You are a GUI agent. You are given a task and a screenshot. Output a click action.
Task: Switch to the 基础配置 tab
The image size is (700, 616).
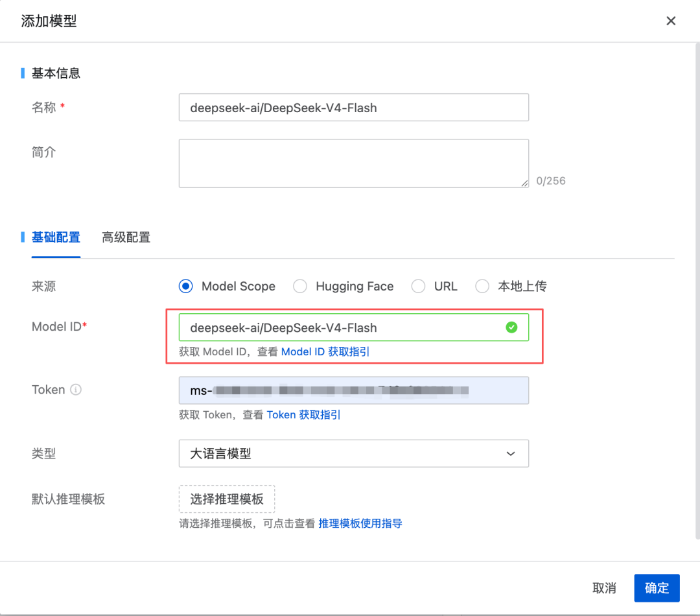[x=56, y=237]
